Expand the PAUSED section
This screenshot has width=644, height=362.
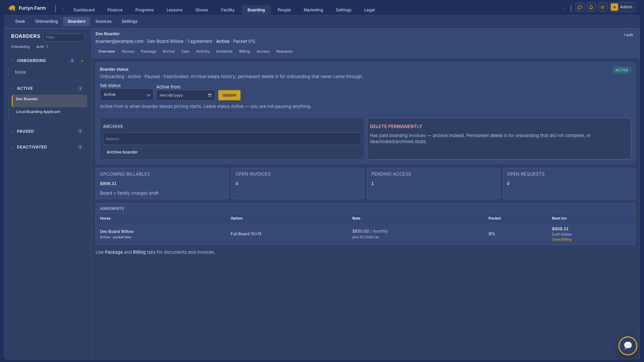(12, 131)
